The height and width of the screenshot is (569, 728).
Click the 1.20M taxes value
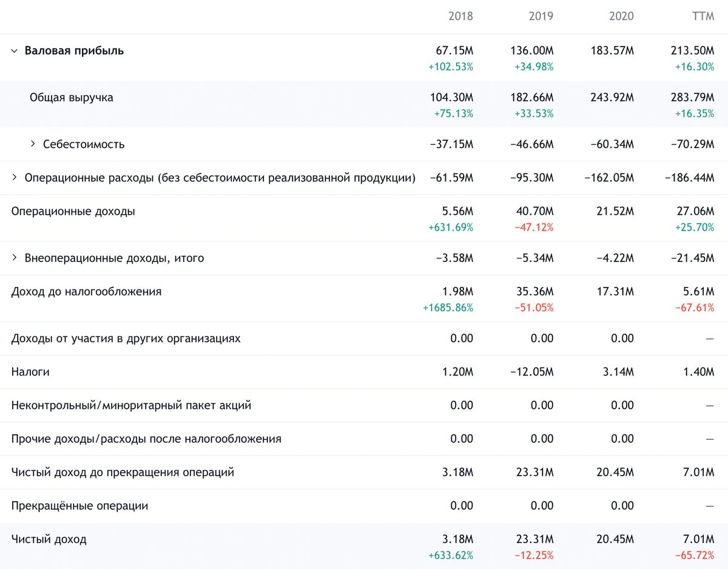457,372
